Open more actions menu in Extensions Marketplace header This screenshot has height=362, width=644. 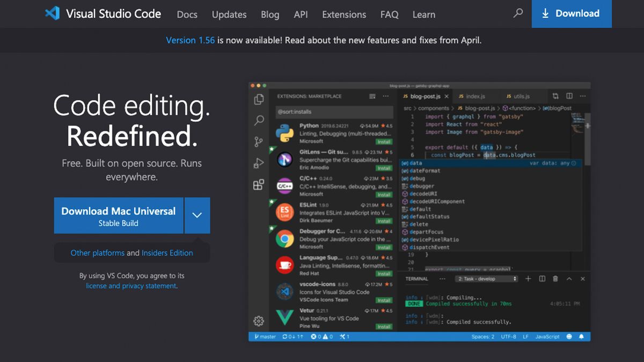(x=385, y=96)
